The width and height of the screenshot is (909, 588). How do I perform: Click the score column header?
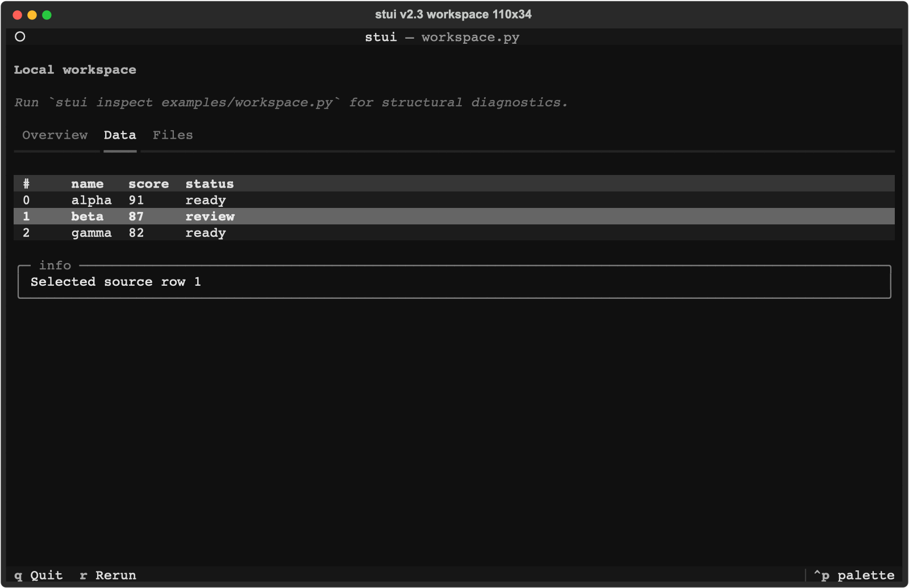click(148, 184)
